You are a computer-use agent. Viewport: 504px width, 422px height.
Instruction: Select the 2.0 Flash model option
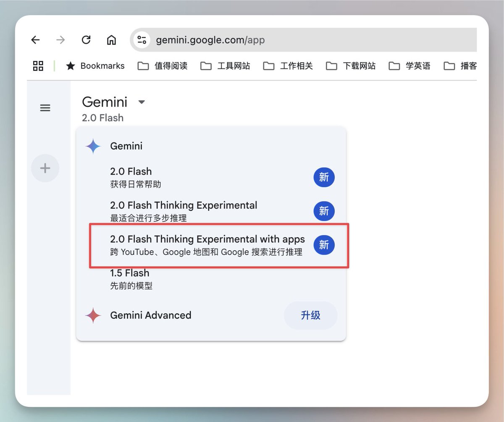pyautogui.click(x=211, y=178)
